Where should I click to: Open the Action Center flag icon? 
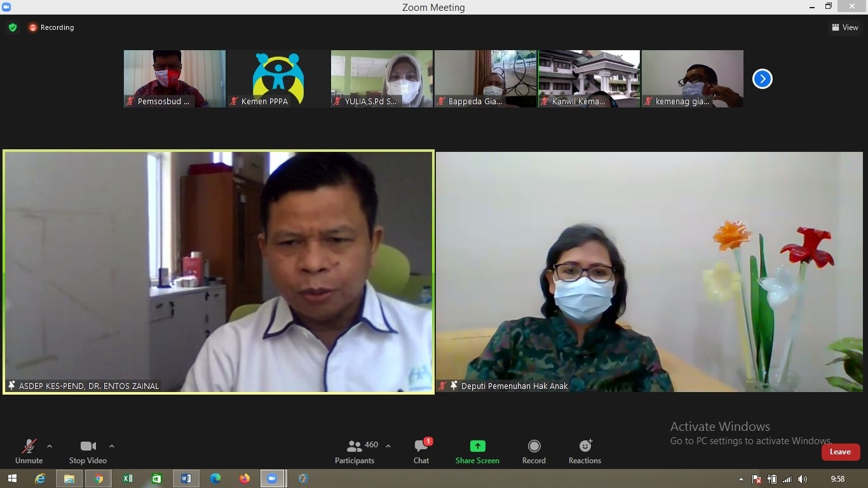tap(756, 479)
